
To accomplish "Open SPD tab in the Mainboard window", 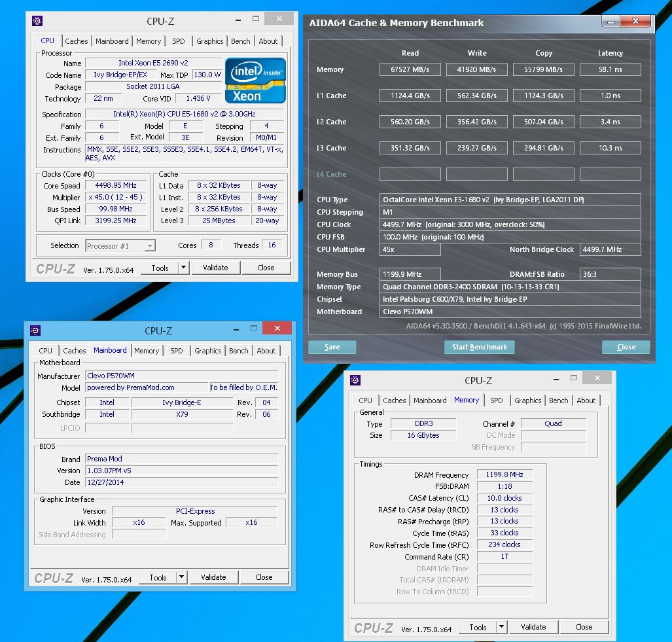I will [x=177, y=351].
